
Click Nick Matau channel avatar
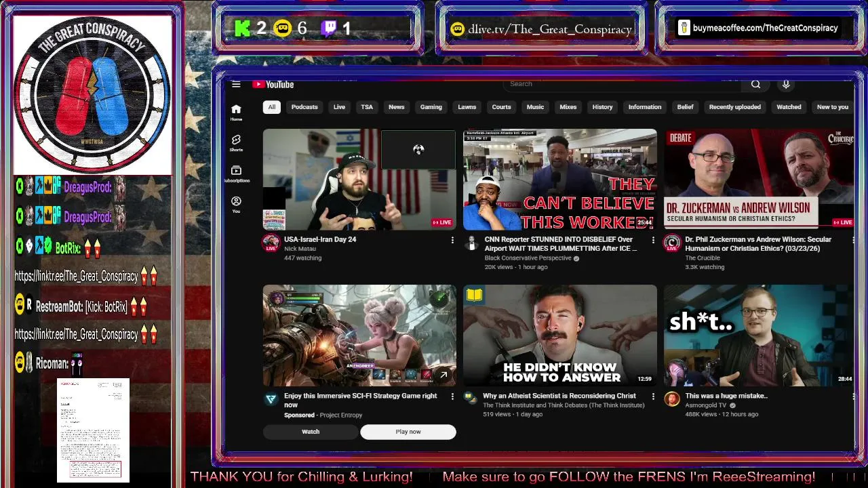click(x=271, y=243)
